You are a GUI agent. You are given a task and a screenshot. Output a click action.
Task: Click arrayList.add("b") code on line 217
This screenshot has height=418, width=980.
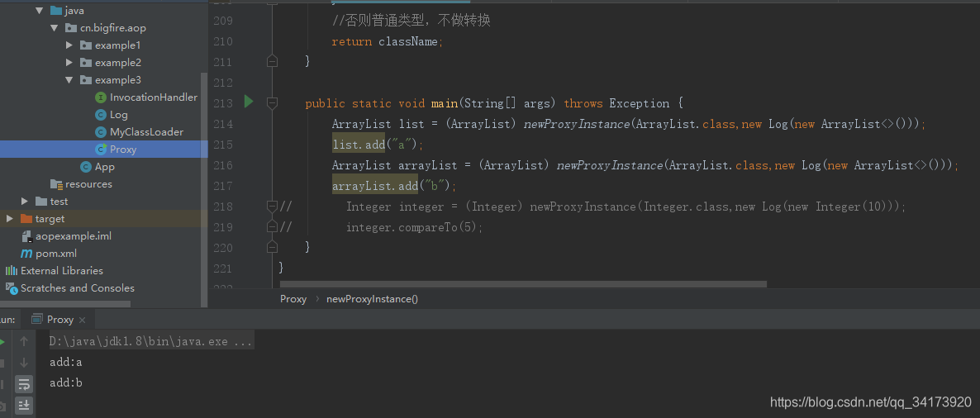click(x=394, y=186)
